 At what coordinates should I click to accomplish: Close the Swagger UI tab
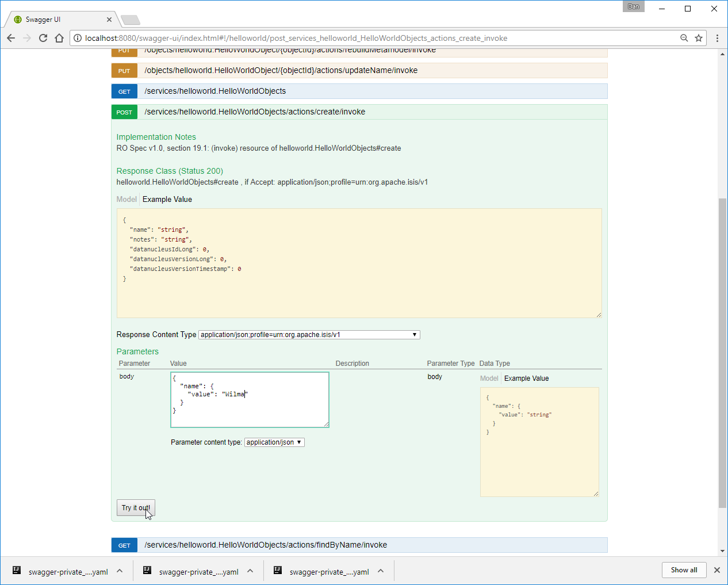click(x=109, y=20)
